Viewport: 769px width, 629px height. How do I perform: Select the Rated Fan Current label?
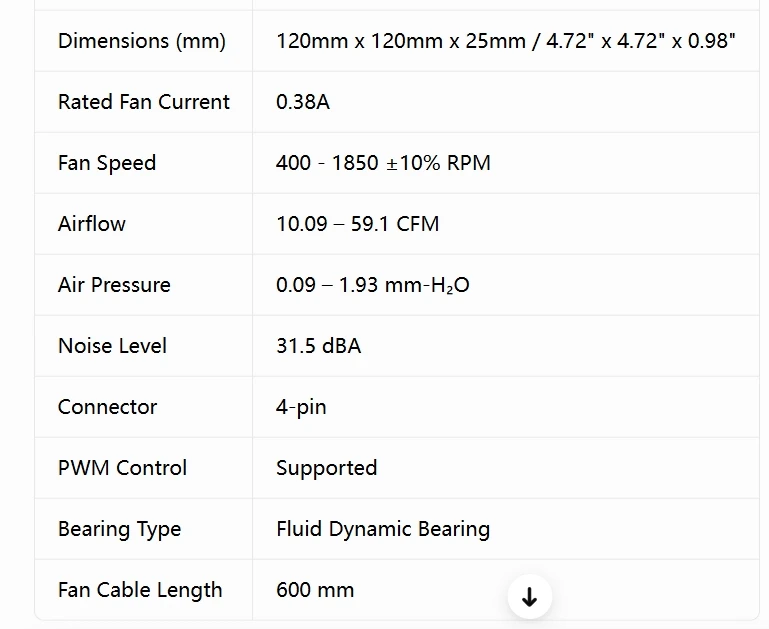point(144,102)
